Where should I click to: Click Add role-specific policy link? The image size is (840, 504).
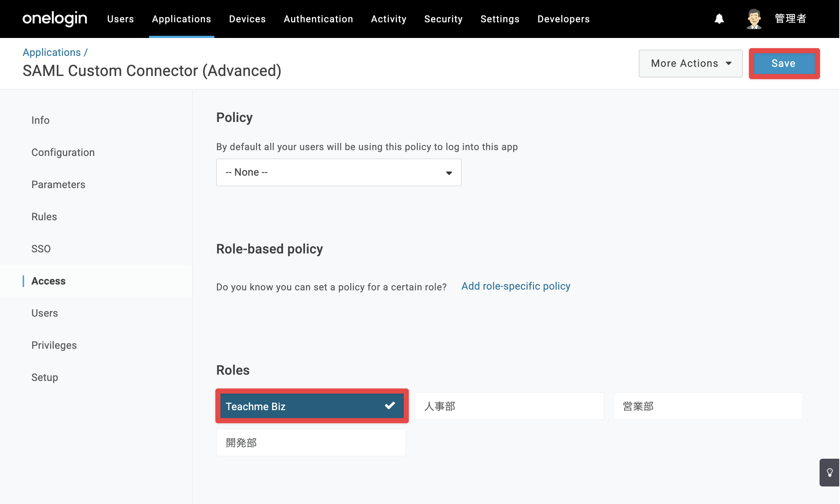[516, 286]
